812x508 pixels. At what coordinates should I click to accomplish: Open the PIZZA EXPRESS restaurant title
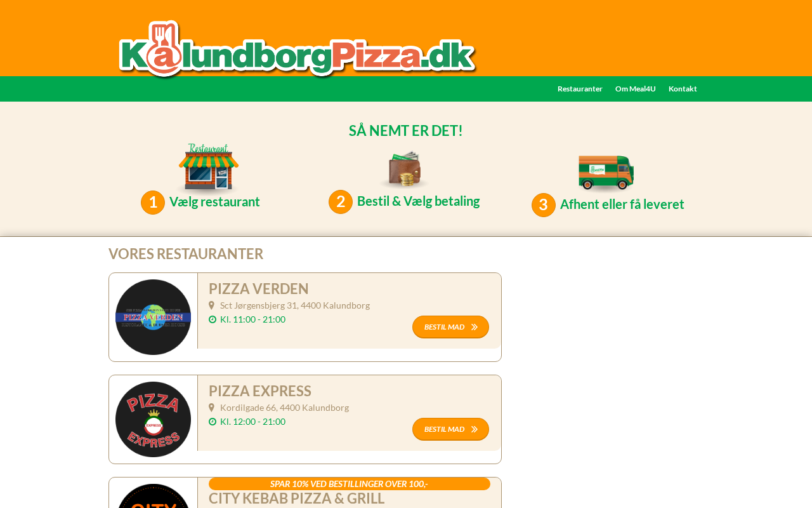(260, 391)
